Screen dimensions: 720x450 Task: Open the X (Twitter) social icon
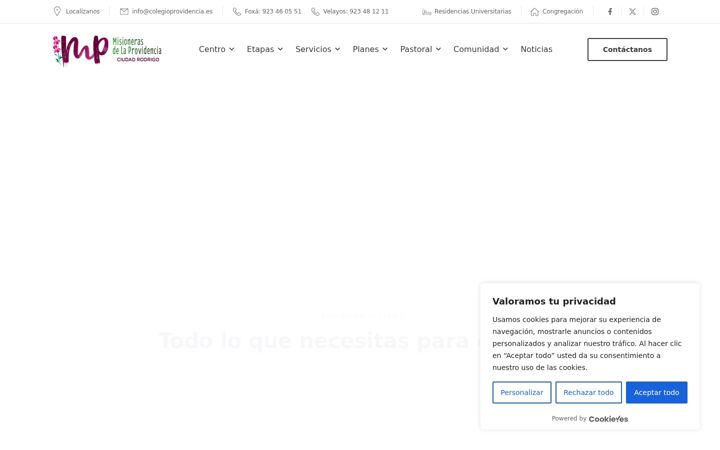(x=632, y=11)
